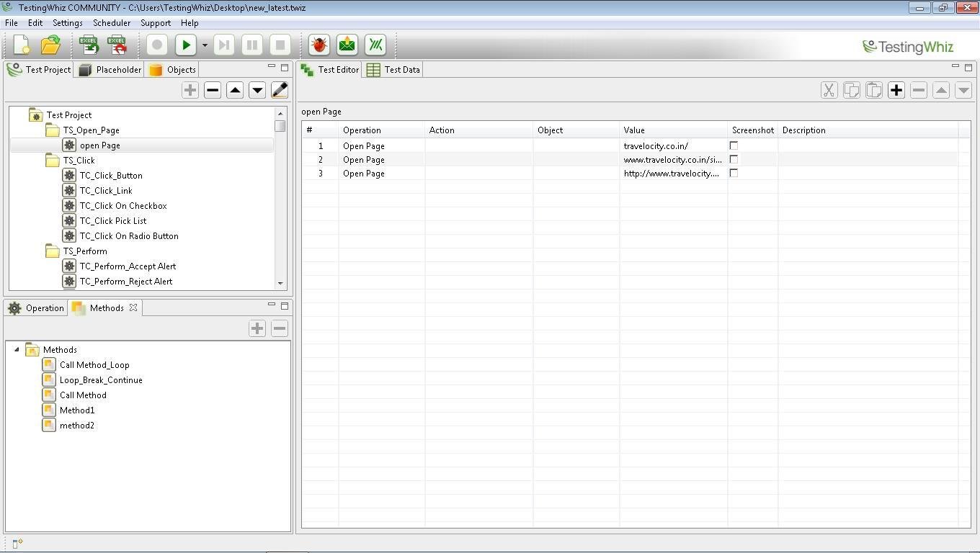Pause the test execution
This screenshot has height=553, width=980.
[x=251, y=45]
